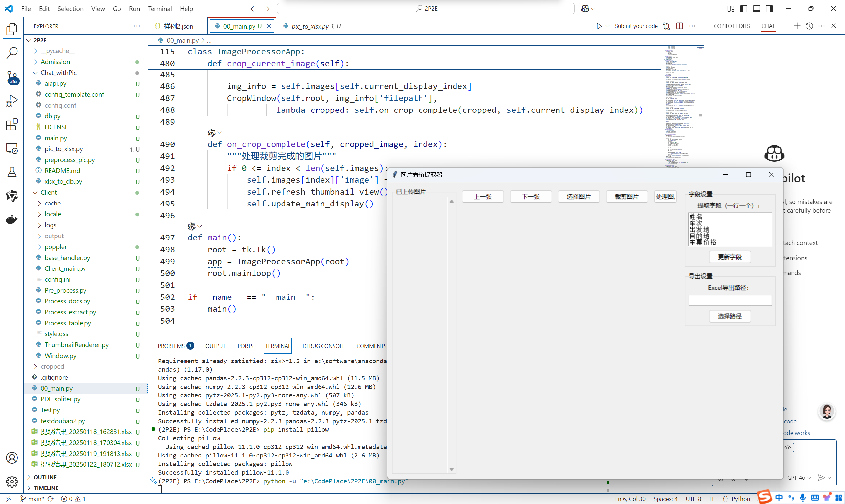
Task: Click the 选择图片 button
Action: pyautogui.click(x=579, y=196)
